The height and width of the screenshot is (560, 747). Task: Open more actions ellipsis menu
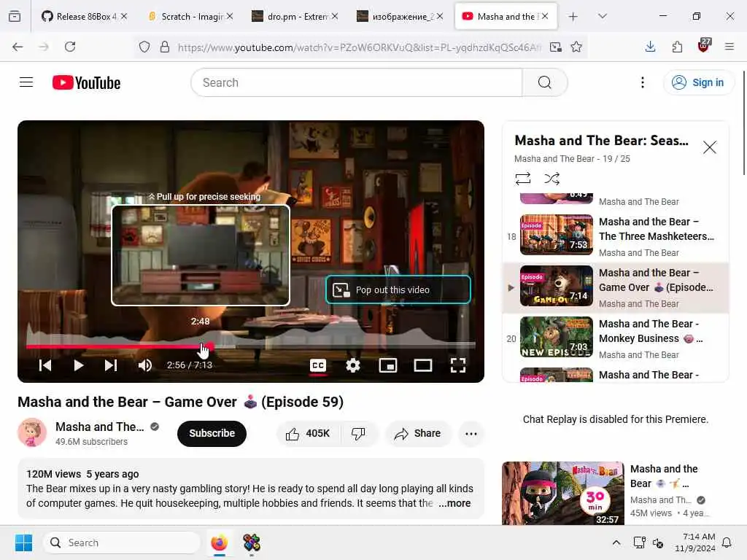[471, 433]
